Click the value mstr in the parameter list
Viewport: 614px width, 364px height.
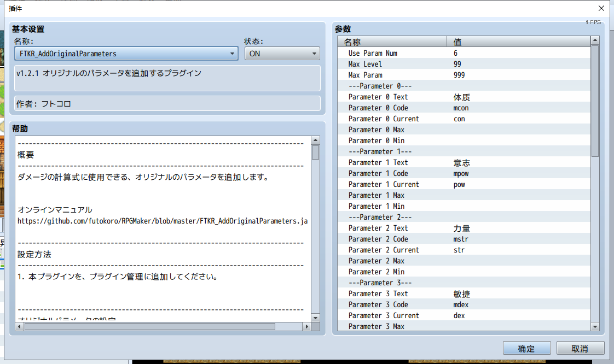click(x=461, y=239)
